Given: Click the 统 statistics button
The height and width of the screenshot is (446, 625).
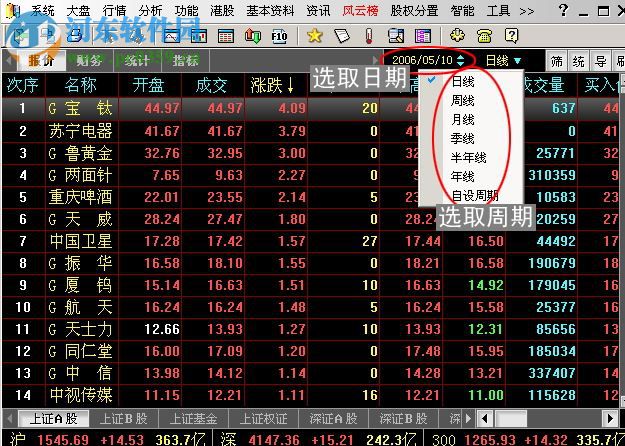Looking at the screenshot, I should [578, 61].
